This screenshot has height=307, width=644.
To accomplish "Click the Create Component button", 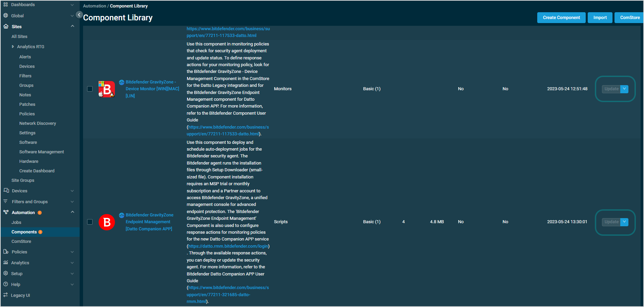I will pyautogui.click(x=561, y=17).
